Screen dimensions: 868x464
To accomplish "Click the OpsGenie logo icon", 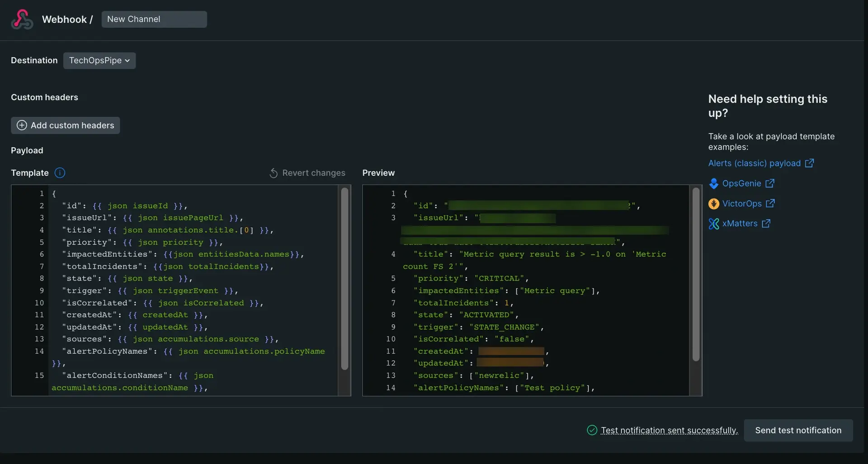I will coord(713,183).
